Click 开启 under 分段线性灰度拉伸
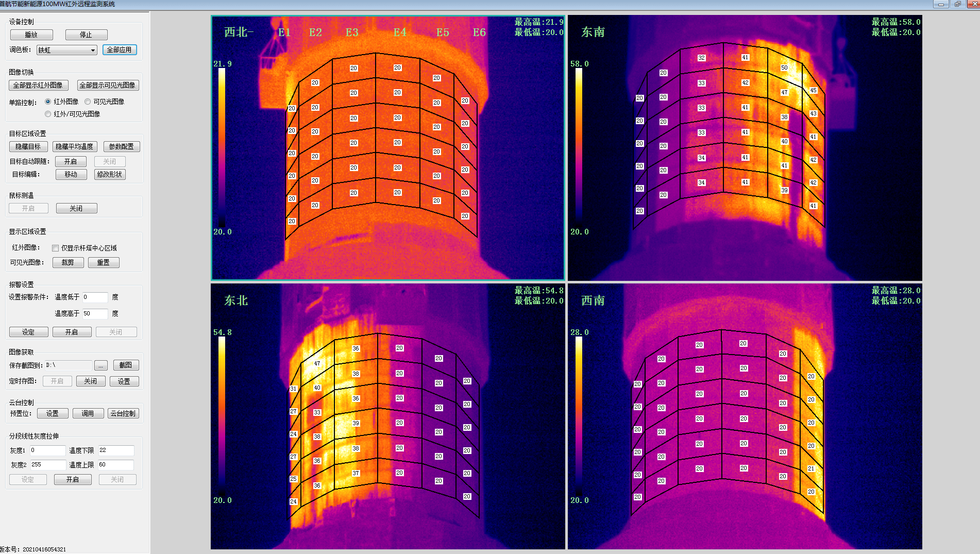Image resolution: width=980 pixels, height=554 pixels. coord(73,479)
